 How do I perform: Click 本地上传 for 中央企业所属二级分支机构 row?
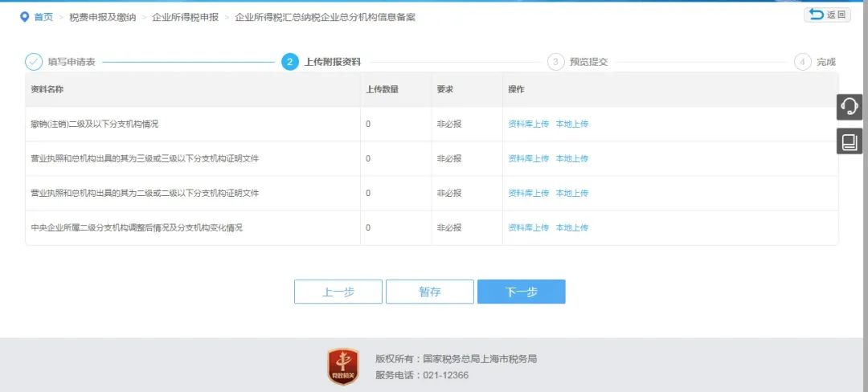[572, 228]
